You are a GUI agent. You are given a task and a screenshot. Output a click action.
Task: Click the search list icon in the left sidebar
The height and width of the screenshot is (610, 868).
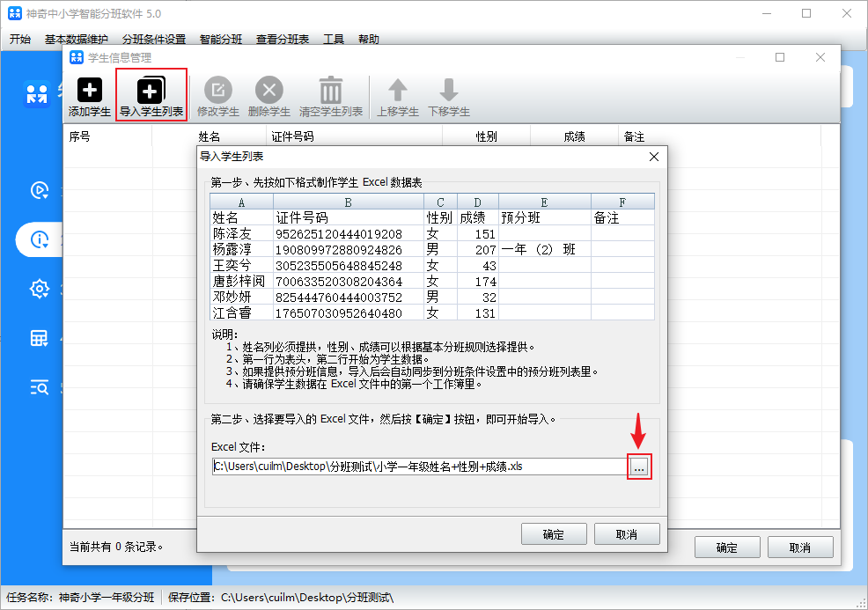[39, 387]
